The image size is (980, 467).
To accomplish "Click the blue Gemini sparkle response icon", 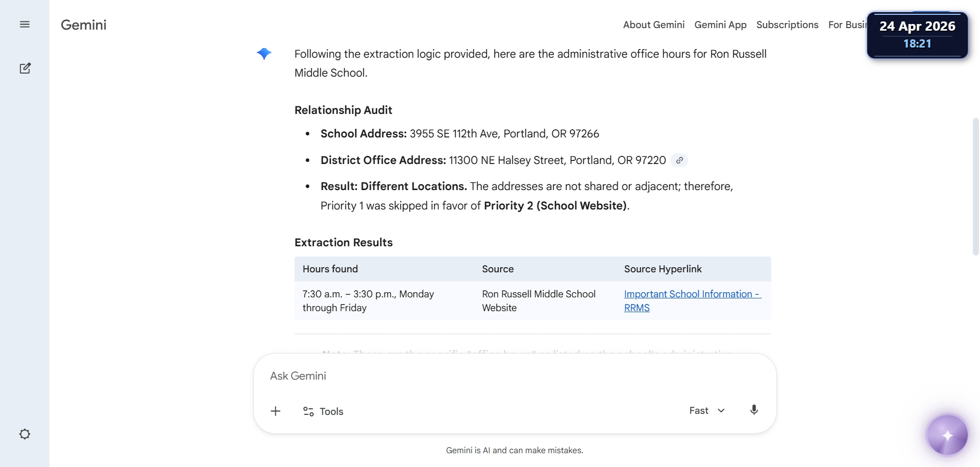I will coord(264,54).
